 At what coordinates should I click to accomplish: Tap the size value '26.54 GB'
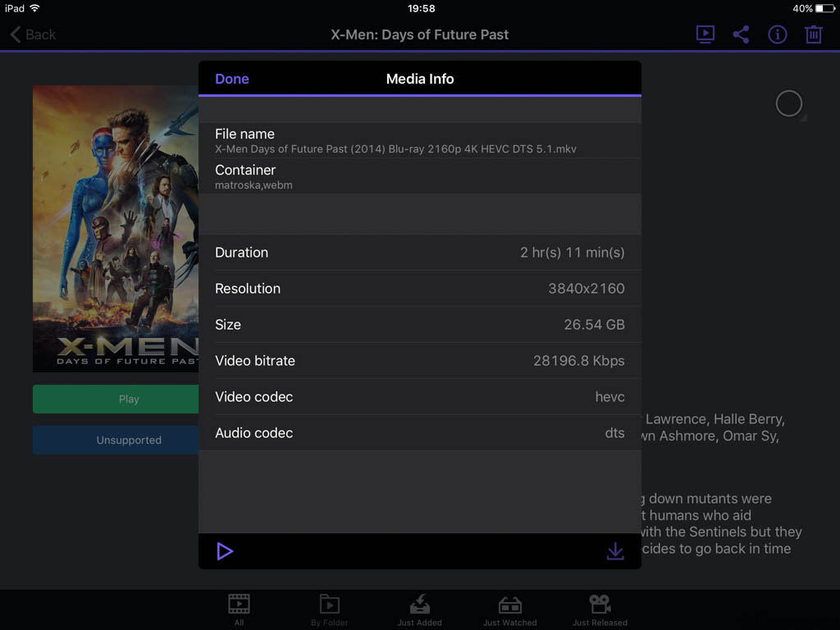pyautogui.click(x=594, y=325)
